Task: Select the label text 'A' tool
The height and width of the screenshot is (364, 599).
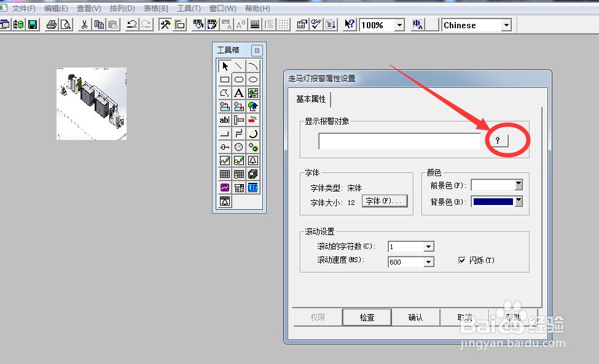Action: coord(239,93)
